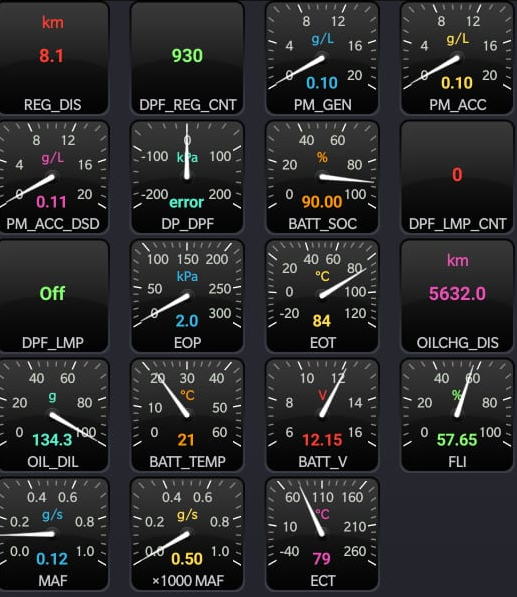Tap the 930 value in DPF_REG_CNT
This screenshot has width=517, height=597.
click(x=187, y=56)
